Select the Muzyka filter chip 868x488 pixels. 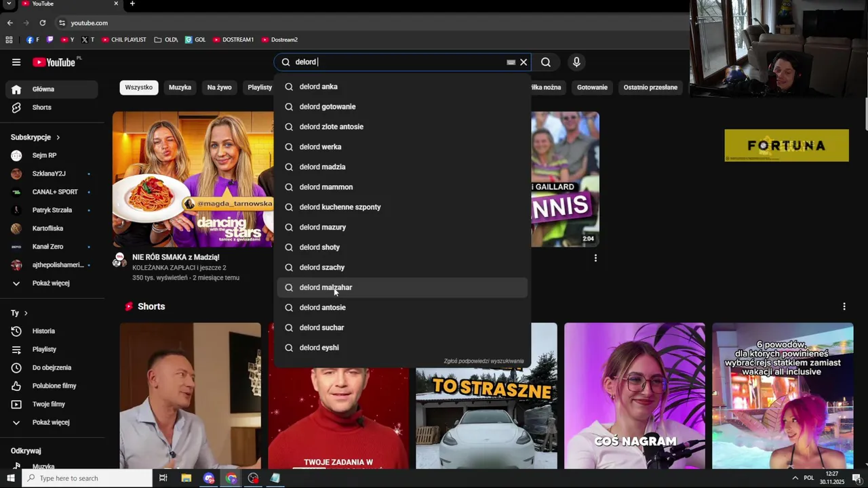(x=180, y=87)
